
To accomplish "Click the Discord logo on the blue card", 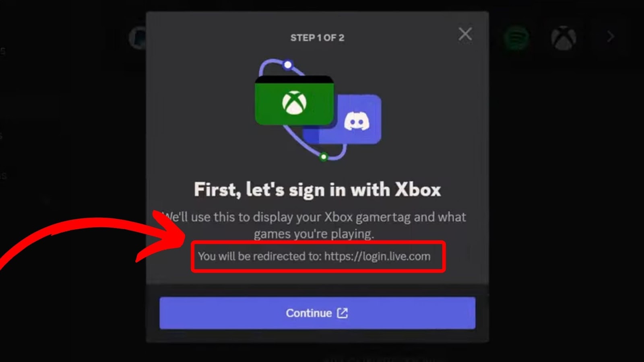I will pyautogui.click(x=357, y=121).
